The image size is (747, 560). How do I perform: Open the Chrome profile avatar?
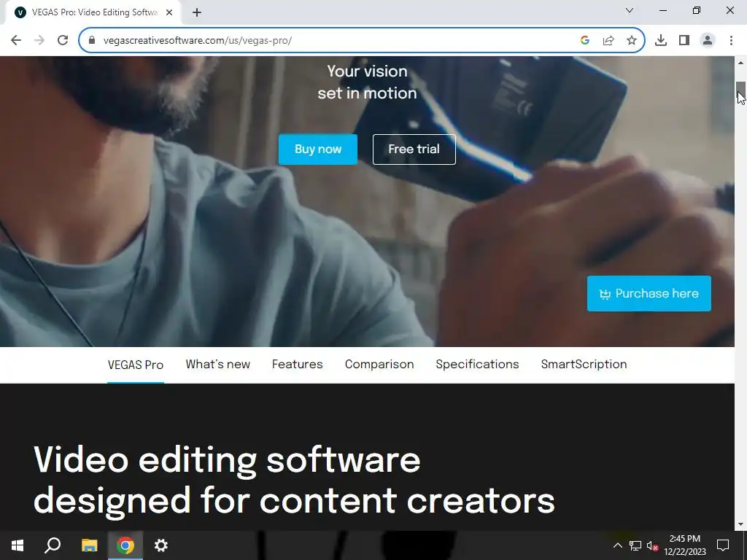click(708, 41)
